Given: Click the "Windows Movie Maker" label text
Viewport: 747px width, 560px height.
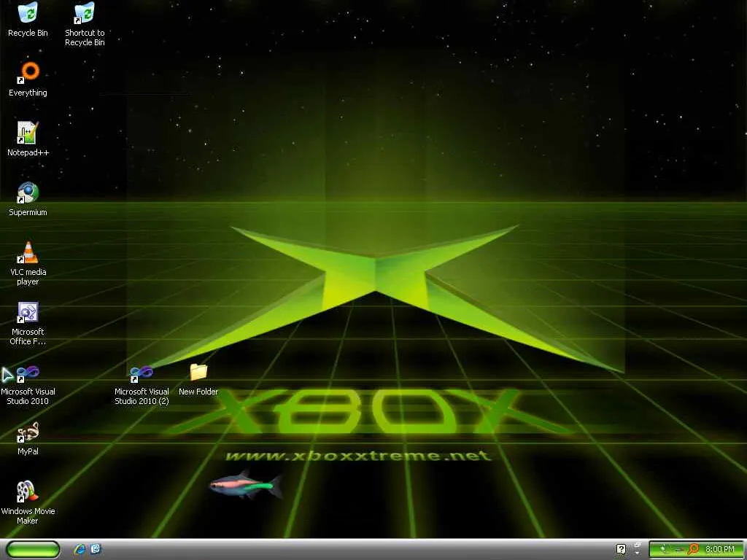Looking at the screenshot, I should pos(28,516).
